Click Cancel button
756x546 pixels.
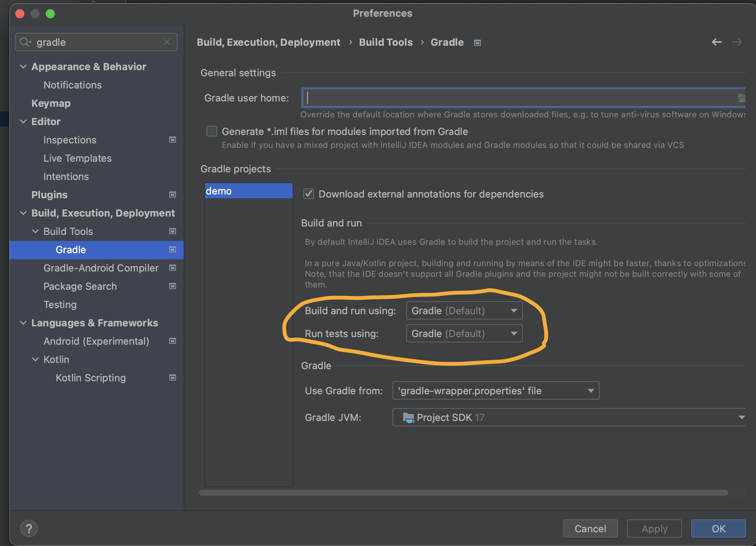click(x=590, y=528)
